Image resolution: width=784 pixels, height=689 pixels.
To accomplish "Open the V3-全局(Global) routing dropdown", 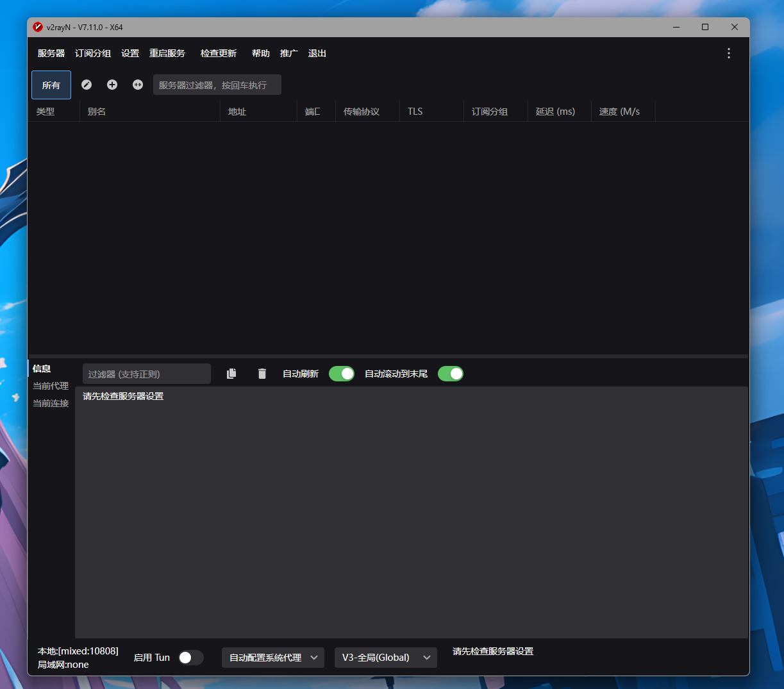I will click(x=386, y=658).
